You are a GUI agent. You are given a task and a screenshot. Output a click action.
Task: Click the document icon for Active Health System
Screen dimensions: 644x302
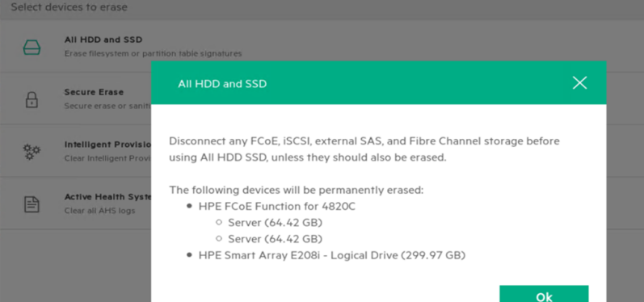pos(32,204)
